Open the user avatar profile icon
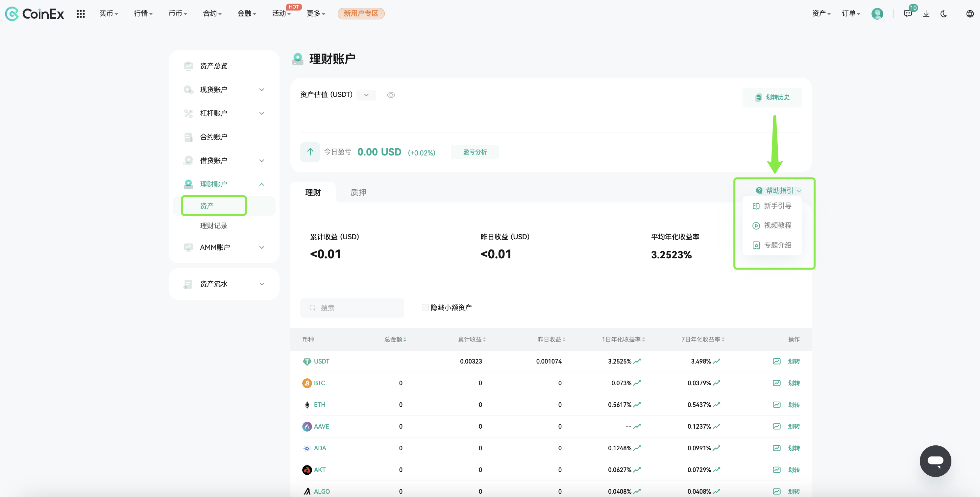Image resolution: width=980 pixels, height=497 pixels. pyautogui.click(x=877, y=14)
